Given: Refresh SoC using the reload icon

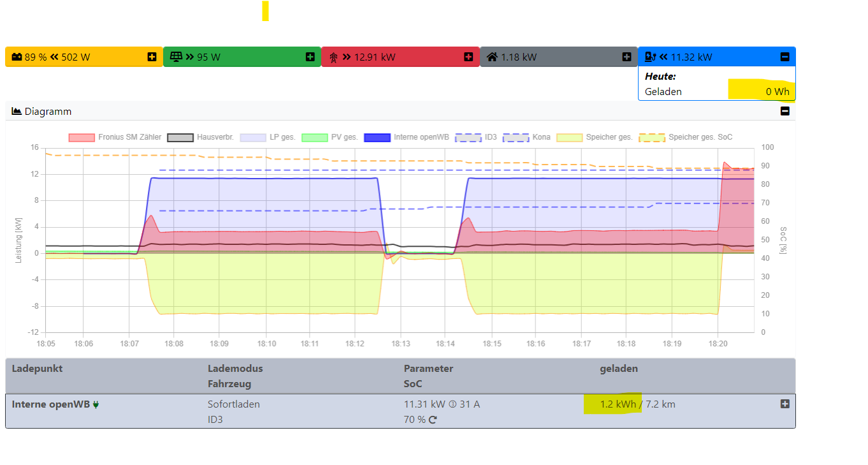Looking at the screenshot, I should [433, 420].
